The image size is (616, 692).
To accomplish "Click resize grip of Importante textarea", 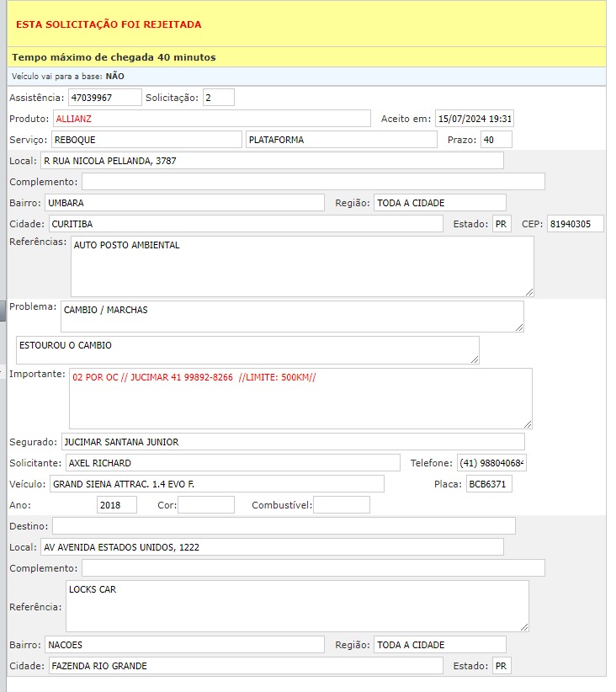I will coord(528,424).
